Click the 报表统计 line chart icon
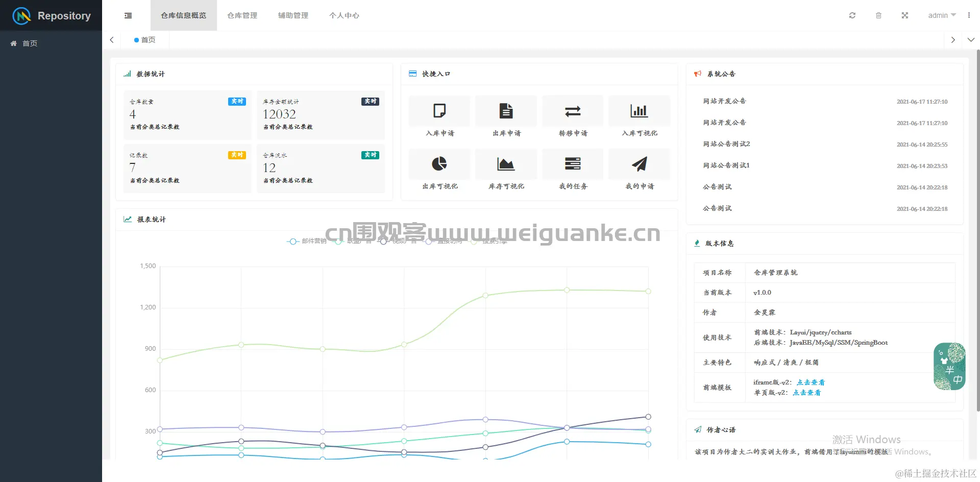The image size is (980, 482). 128,219
